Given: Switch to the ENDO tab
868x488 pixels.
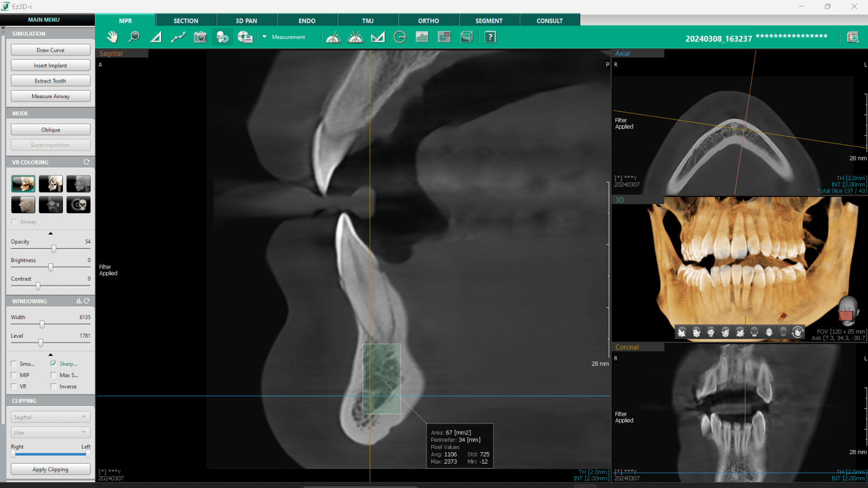Looking at the screenshot, I should [x=307, y=21].
